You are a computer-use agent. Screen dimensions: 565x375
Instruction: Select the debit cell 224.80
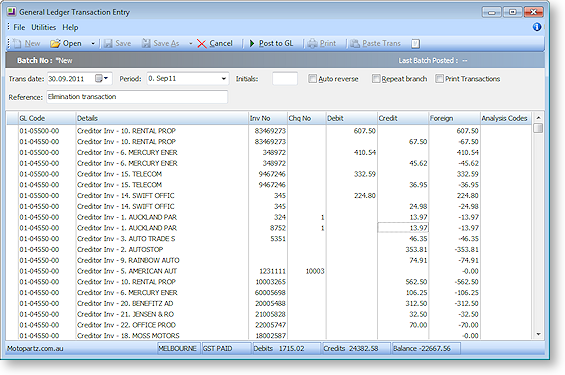coord(352,196)
